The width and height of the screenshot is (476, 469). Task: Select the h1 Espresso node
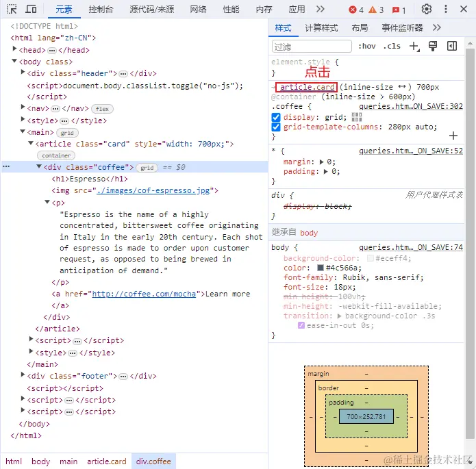(90, 179)
